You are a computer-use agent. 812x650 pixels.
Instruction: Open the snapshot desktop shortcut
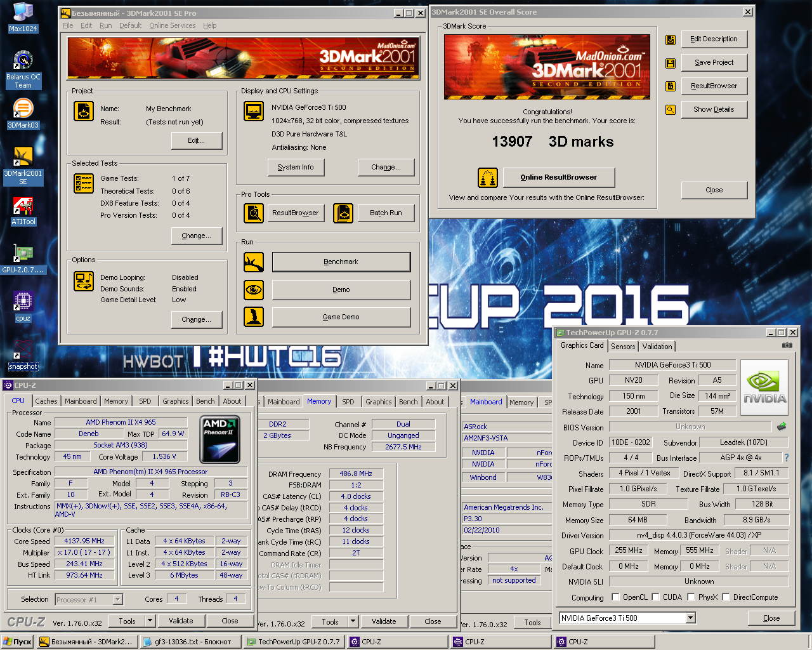coord(23,355)
